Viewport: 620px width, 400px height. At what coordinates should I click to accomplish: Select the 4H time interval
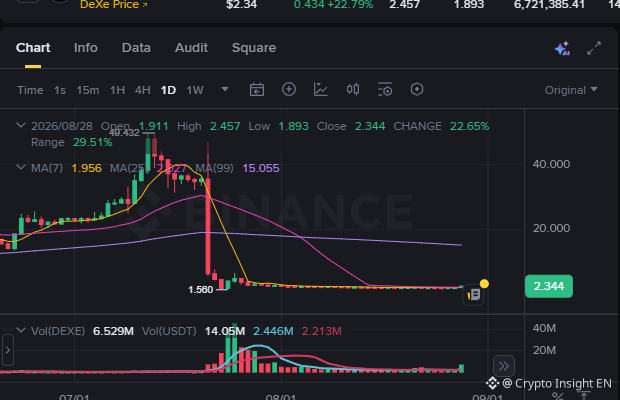click(142, 90)
